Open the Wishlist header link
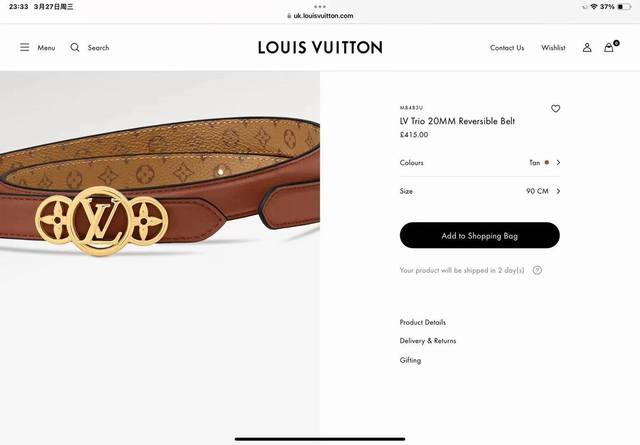Screen dimensions: 640x445 pyautogui.click(x=553, y=48)
